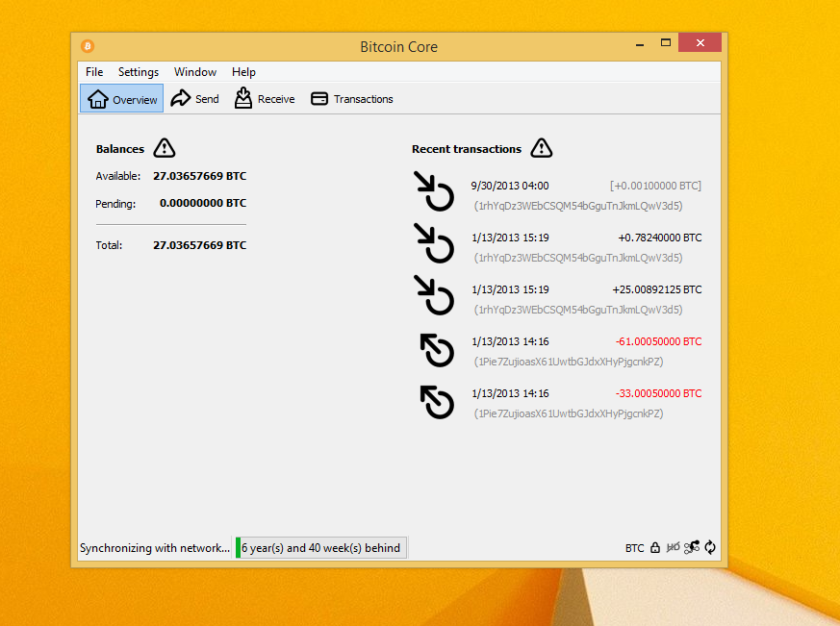Click the 1/13/2013 14:16 date of the -61.00050000 transaction
Viewport: 840px width, 626px height.
510,341
